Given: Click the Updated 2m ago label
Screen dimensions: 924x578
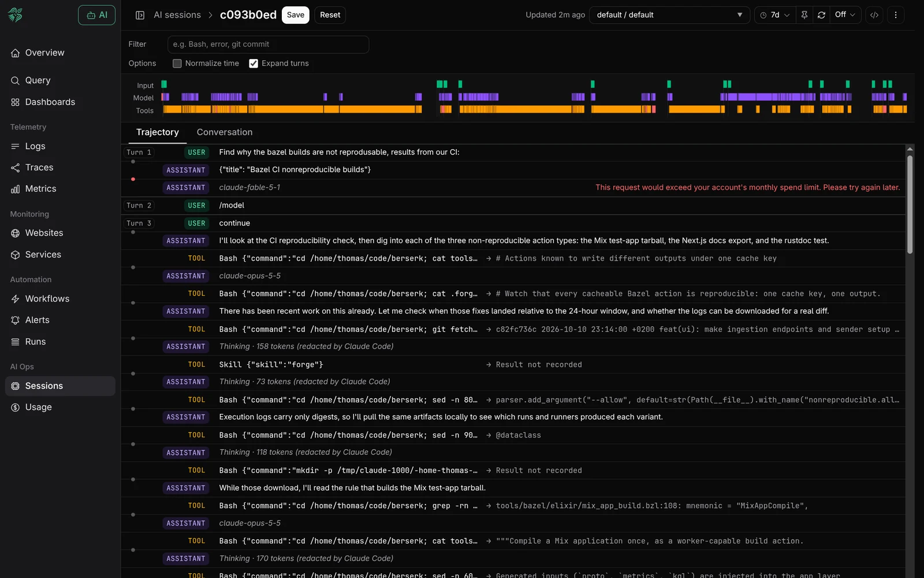Looking at the screenshot, I should (555, 15).
